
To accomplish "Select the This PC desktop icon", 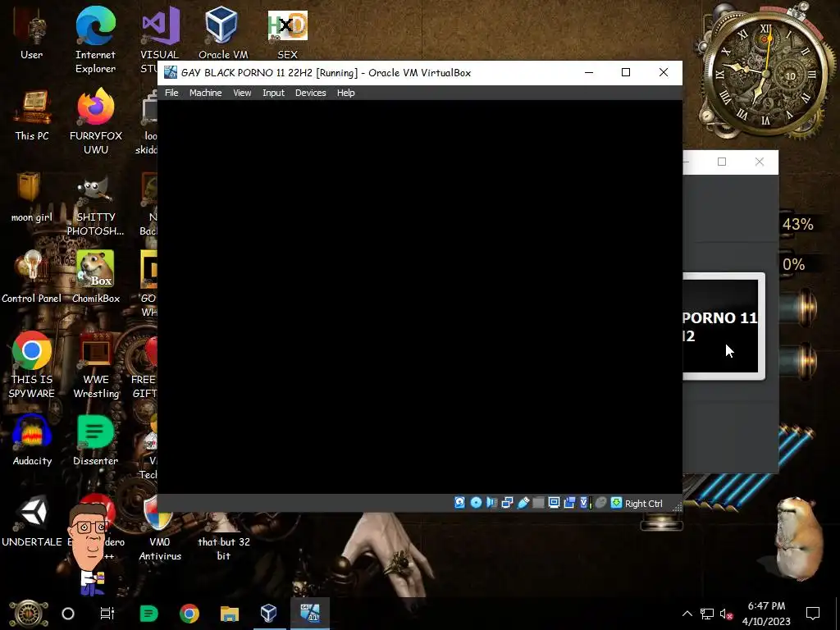I will pos(32,115).
